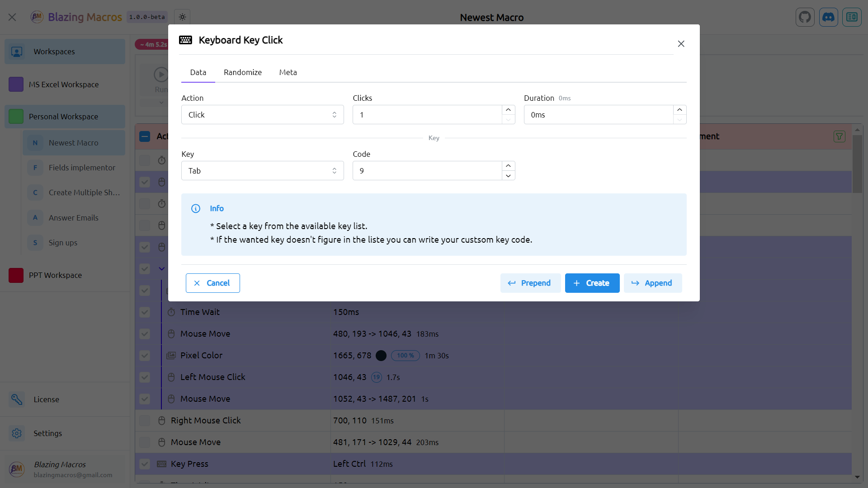Click the A badge of Answer Emails

[35, 218]
